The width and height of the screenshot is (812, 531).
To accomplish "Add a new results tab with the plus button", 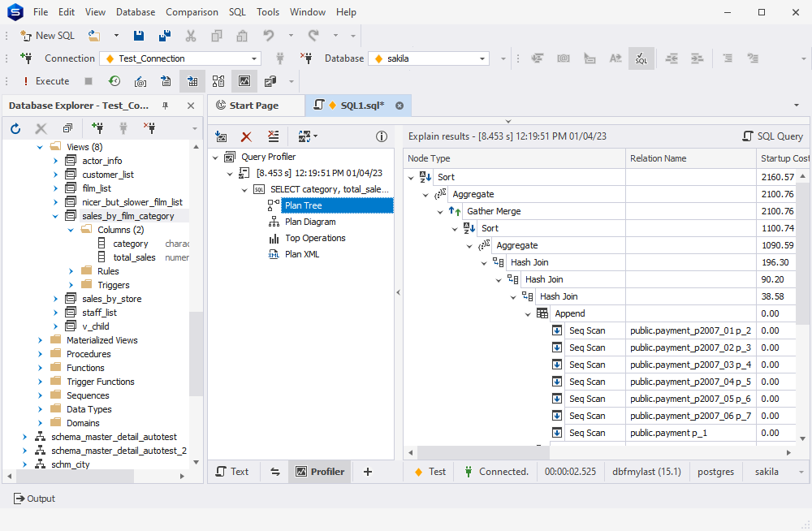I will (369, 471).
